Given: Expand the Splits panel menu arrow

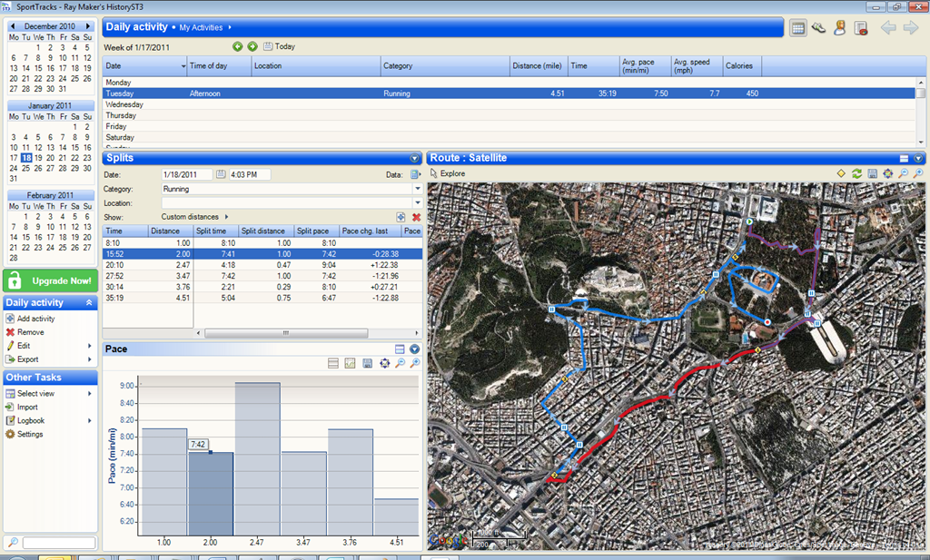Looking at the screenshot, I should [414, 158].
